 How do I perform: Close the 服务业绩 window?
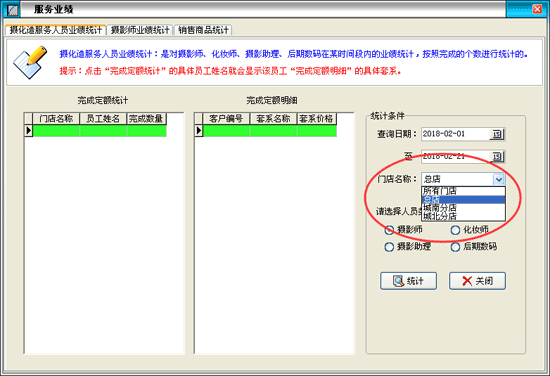point(537,9)
